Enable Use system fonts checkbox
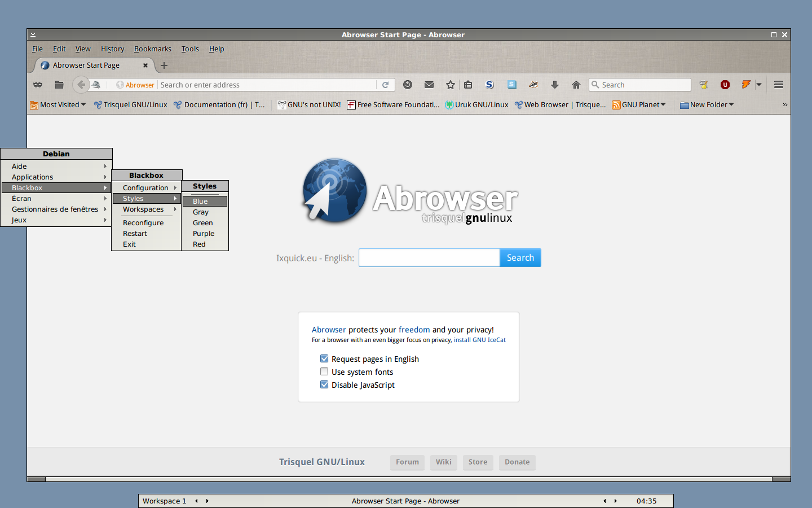 pos(324,371)
